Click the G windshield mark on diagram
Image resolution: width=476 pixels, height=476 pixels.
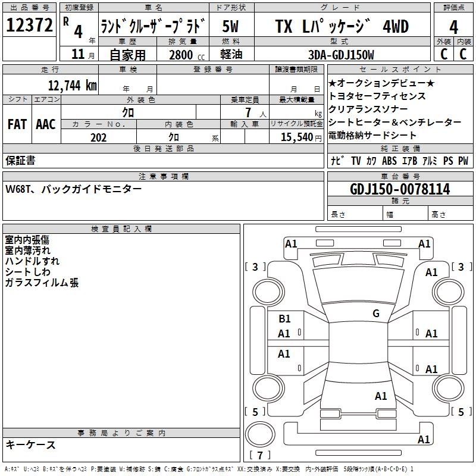tap(375, 314)
